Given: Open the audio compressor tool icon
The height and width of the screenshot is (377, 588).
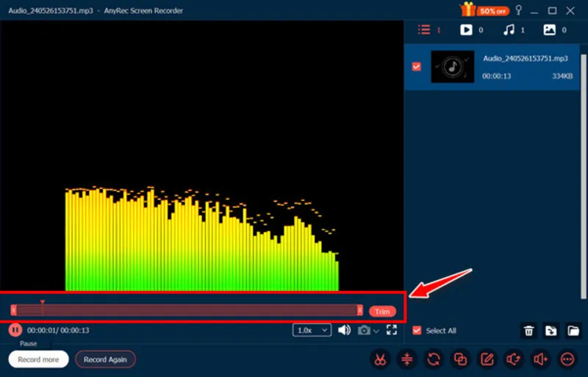Looking at the screenshot, I should (407, 359).
